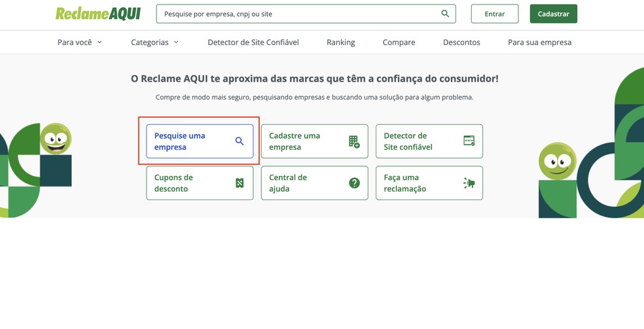Open Detector de Site Confiável menu item
The image size is (644, 329).
click(253, 43)
